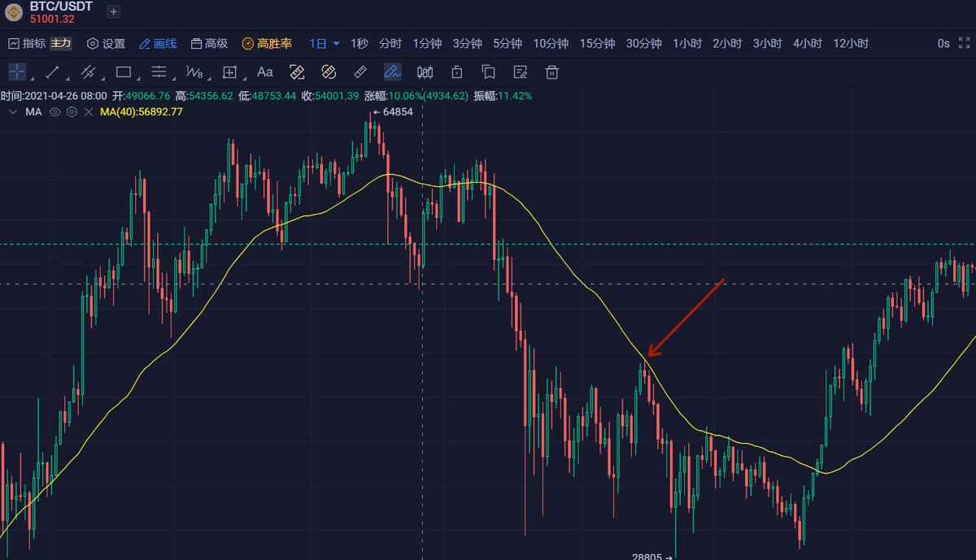This screenshot has width=976, height=560.
Task: Select the rectangle shape tool
Action: point(124,72)
